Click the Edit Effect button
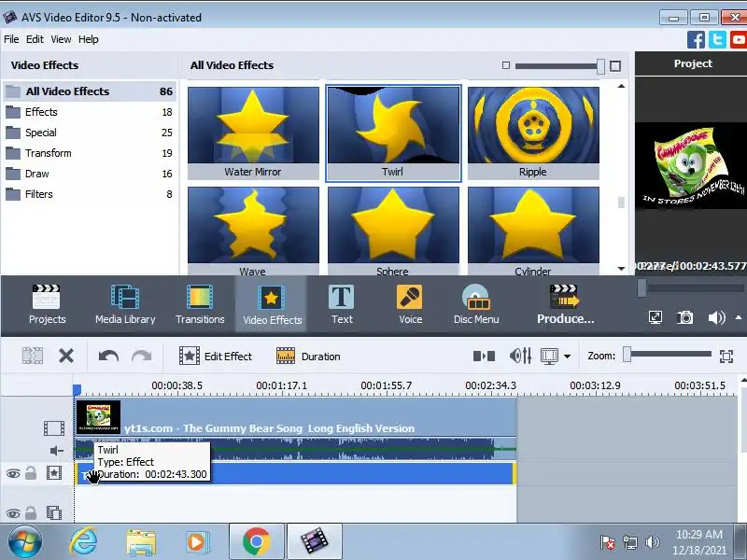The width and height of the screenshot is (747, 560). (x=216, y=357)
